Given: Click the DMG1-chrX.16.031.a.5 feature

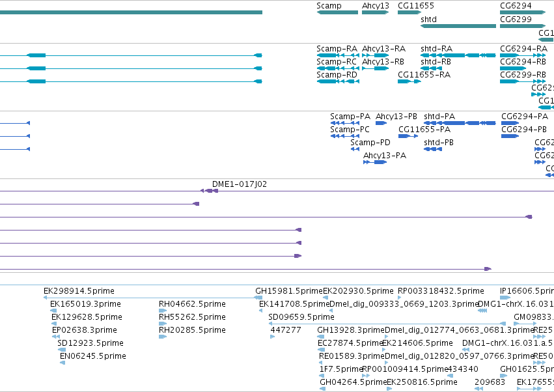Looking at the screenshot, I should coord(465,350).
